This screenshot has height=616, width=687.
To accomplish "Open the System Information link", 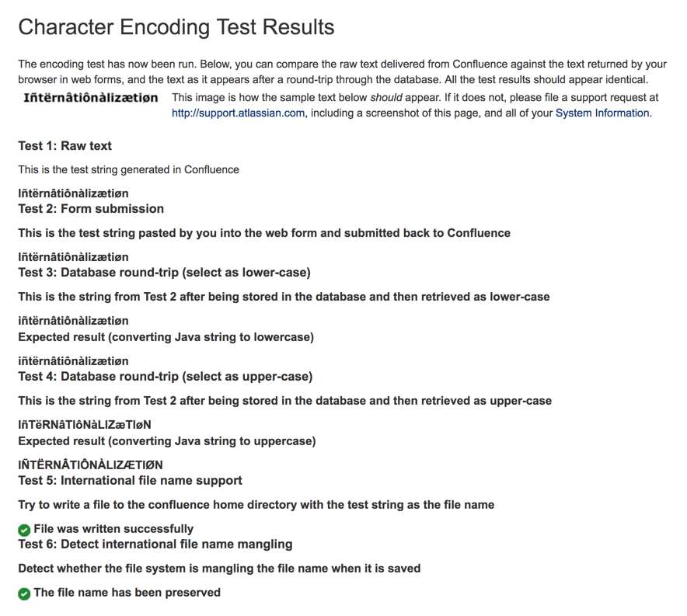I will (x=602, y=113).
